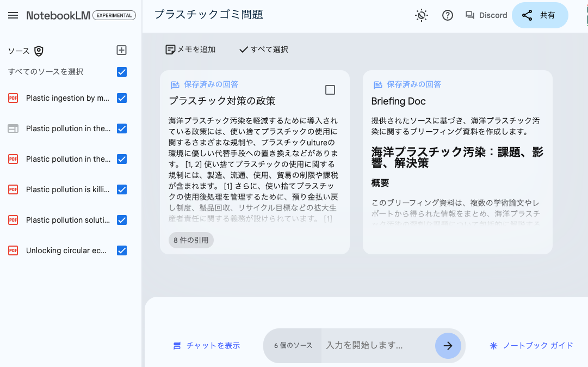This screenshot has width=588, height=367.
Task: Click the source privacy shield icon
Action: (39, 51)
